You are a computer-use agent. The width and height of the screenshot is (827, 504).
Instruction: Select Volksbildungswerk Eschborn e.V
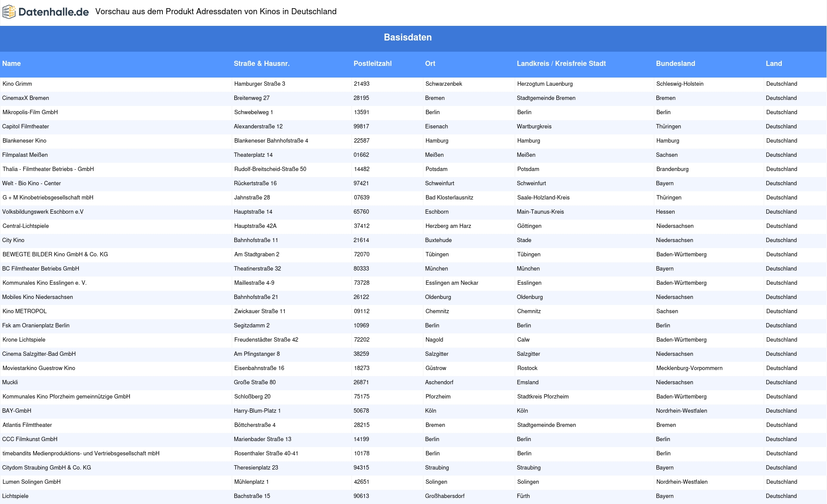pyautogui.click(x=43, y=212)
